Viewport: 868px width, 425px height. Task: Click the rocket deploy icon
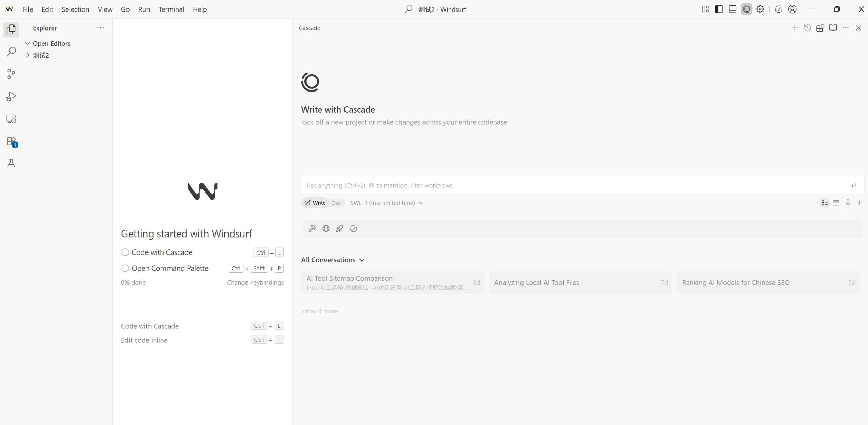click(339, 229)
